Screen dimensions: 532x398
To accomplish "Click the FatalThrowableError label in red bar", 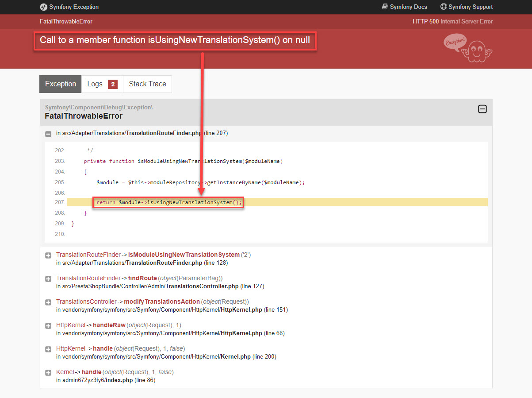I will pyautogui.click(x=66, y=21).
